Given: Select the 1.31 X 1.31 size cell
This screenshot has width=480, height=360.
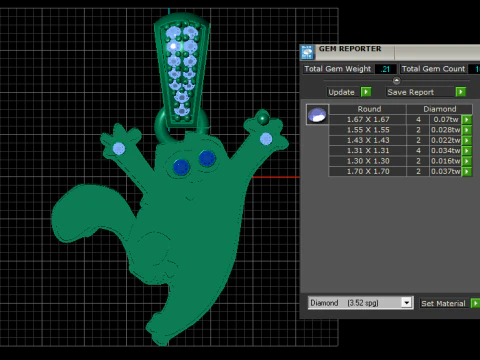Looking at the screenshot, I should click(368, 150).
